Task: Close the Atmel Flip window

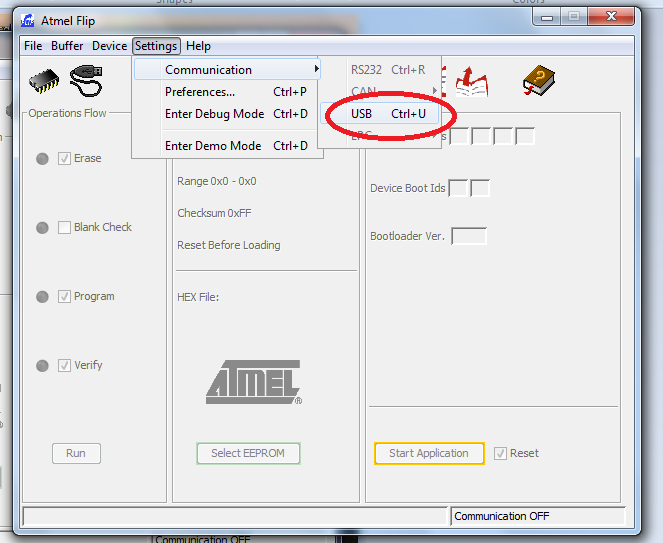Action: (x=611, y=17)
